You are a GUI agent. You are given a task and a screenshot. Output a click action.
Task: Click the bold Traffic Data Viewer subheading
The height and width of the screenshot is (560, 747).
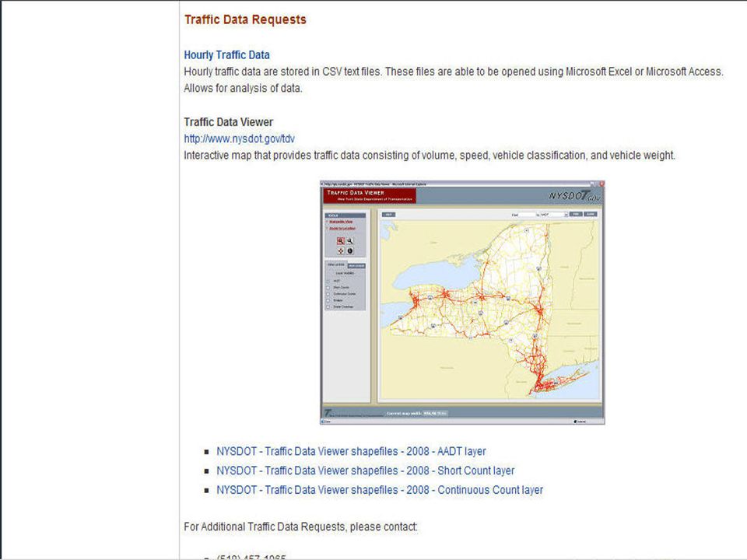(229, 122)
